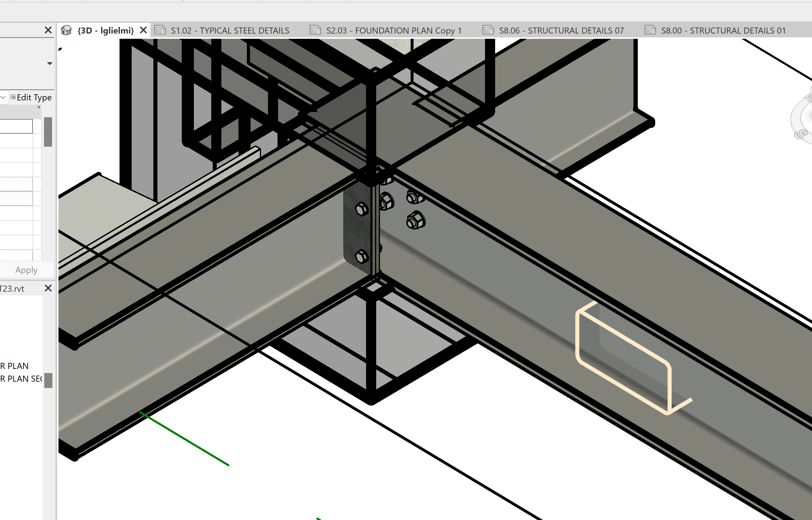
Task: Click sheet icon on S8.06 Structural Details 07 tab
Action: pos(488,30)
